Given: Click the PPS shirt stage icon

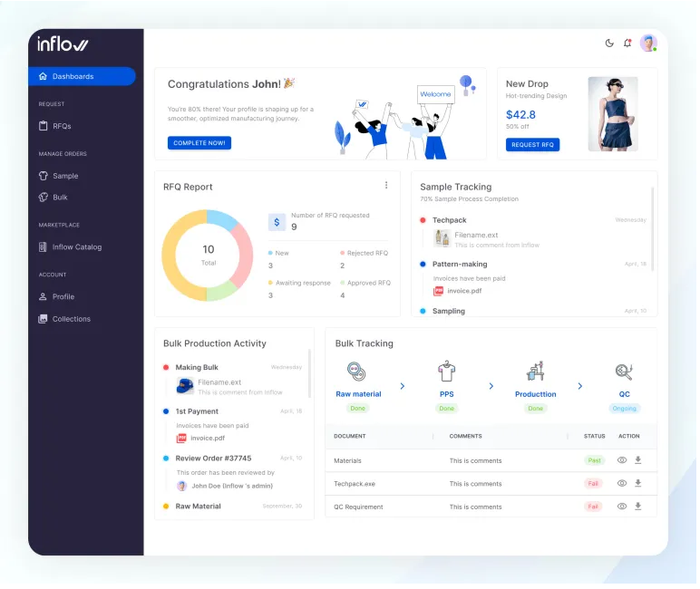Looking at the screenshot, I should pyautogui.click(x=446, y=372).
